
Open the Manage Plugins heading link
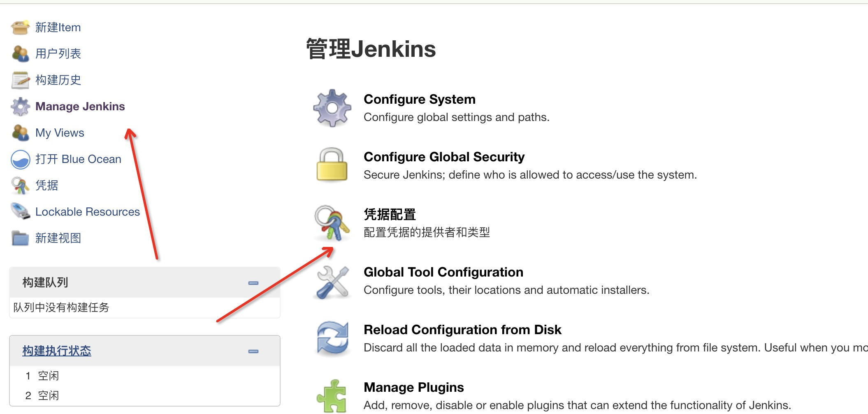point(413,387)
